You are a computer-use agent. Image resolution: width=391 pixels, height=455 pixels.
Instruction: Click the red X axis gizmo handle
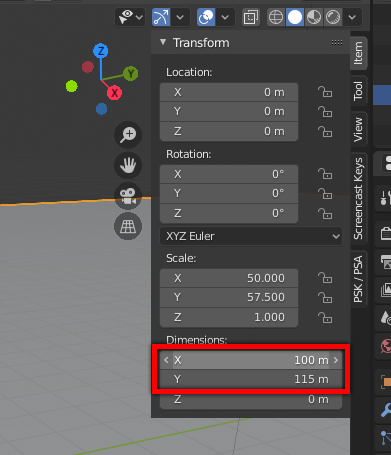114,93
